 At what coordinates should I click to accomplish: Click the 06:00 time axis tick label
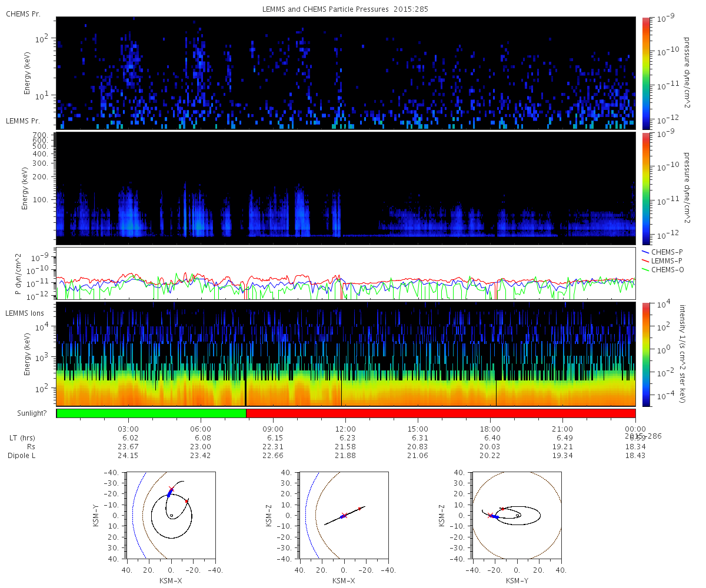coord(201,429)
